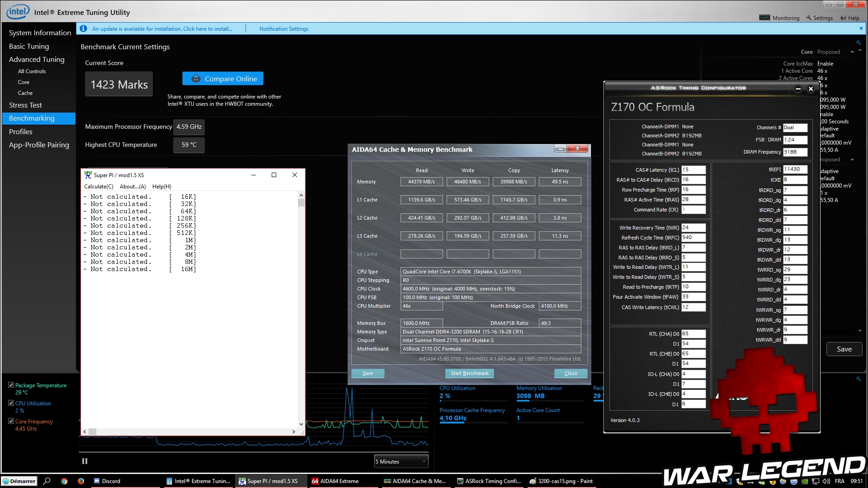Collapse the Core Proposed section chevron

tap(852, 52)
